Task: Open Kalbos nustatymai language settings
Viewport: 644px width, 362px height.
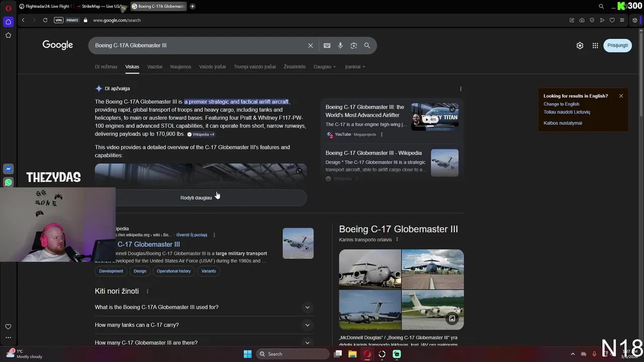Action: coord(562,123)
